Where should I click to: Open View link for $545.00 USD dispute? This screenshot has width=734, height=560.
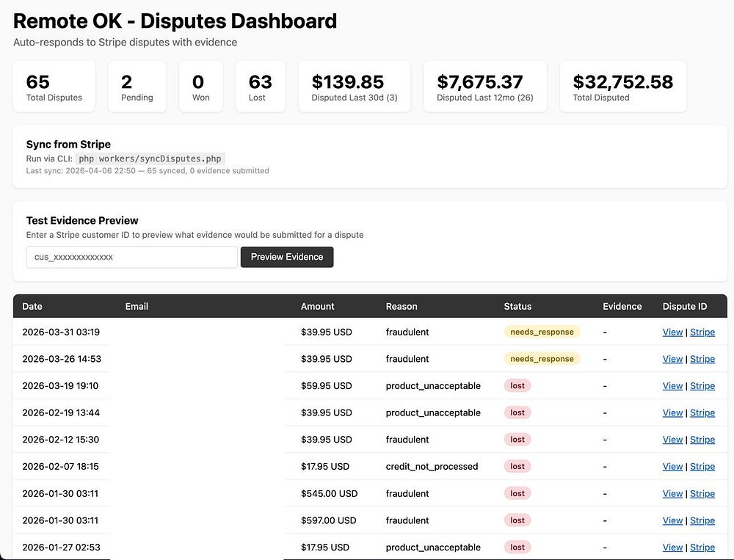point(672,493)
